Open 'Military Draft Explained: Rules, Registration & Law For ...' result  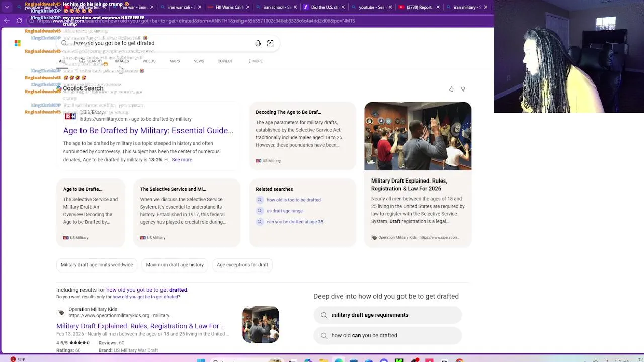(141, 326)
